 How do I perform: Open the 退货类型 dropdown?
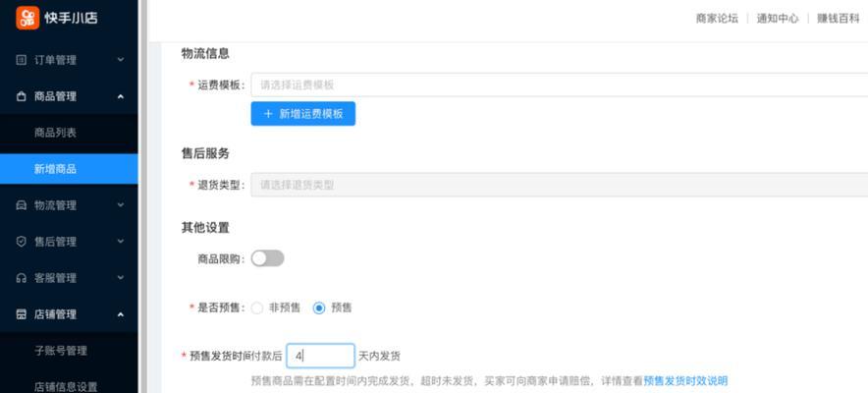tap(559, 185)
